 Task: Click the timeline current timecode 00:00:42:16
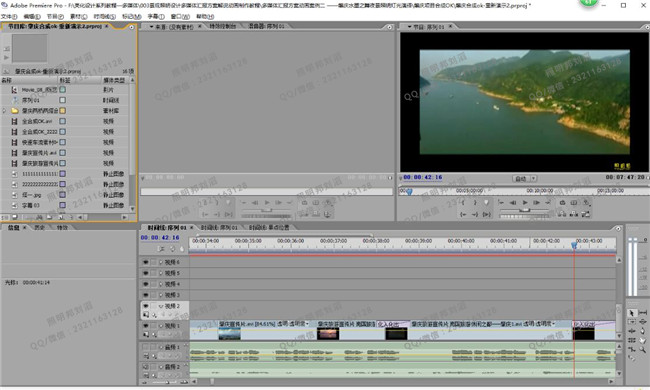tap(160, 237)
